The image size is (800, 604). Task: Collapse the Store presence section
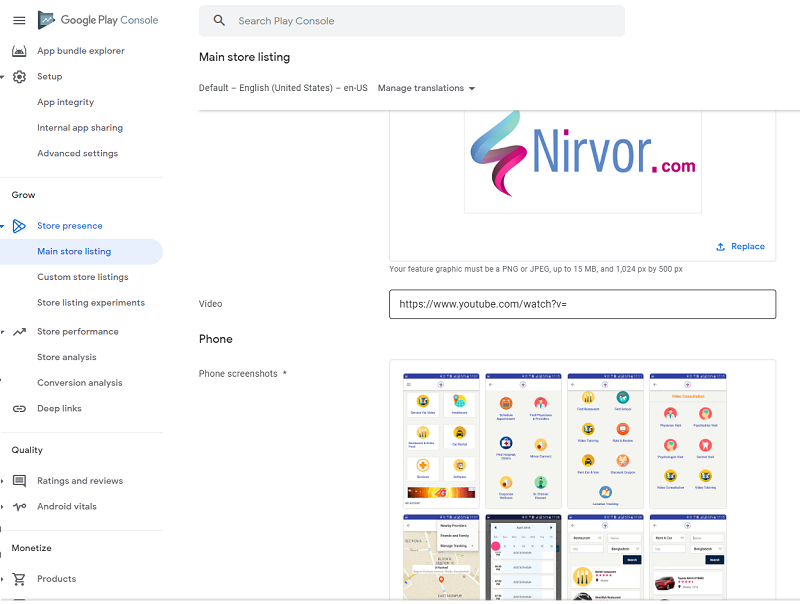click(3, 226)
